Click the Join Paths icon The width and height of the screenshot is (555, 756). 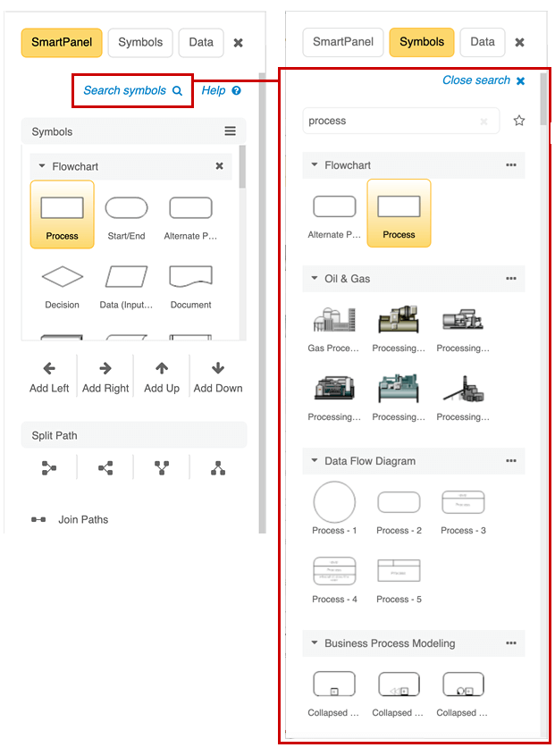tap(38, 519)
